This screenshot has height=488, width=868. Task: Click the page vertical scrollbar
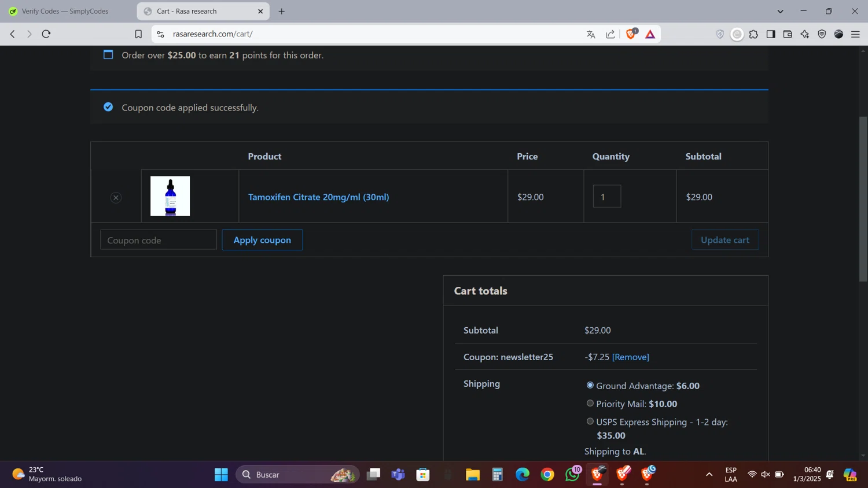point(863,199)
